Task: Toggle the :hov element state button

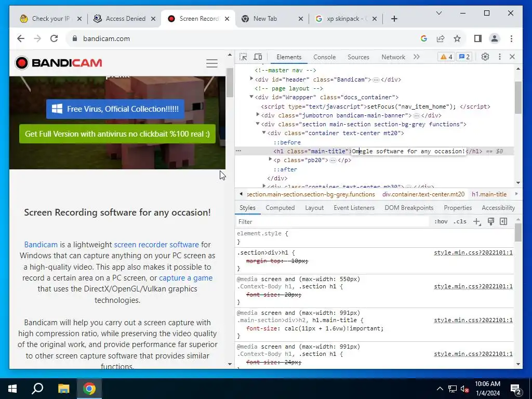Action: (x=441, y=221)
